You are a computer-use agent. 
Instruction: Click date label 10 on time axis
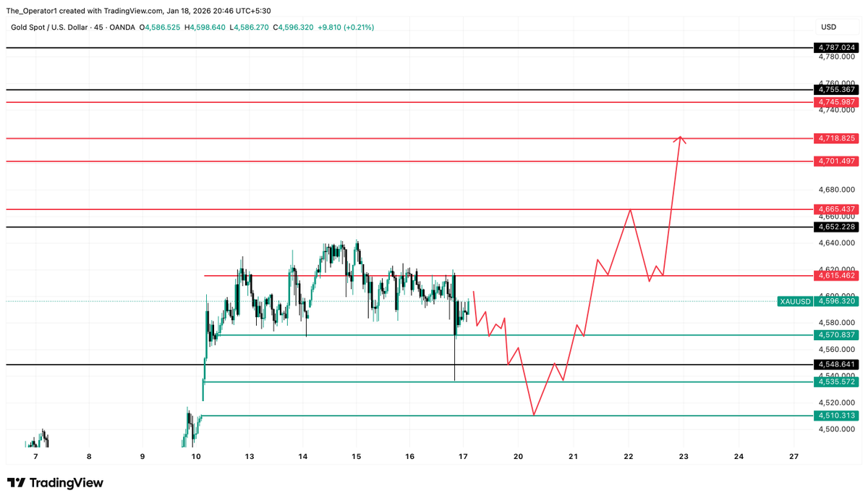(x=196, y=456)
